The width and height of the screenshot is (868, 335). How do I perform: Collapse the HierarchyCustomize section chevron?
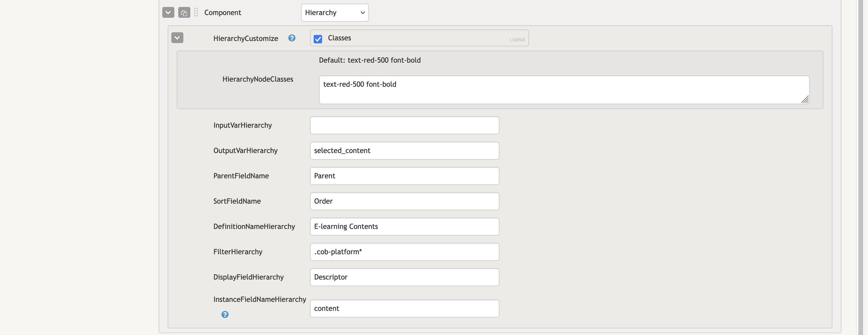[x=177, y=37]
